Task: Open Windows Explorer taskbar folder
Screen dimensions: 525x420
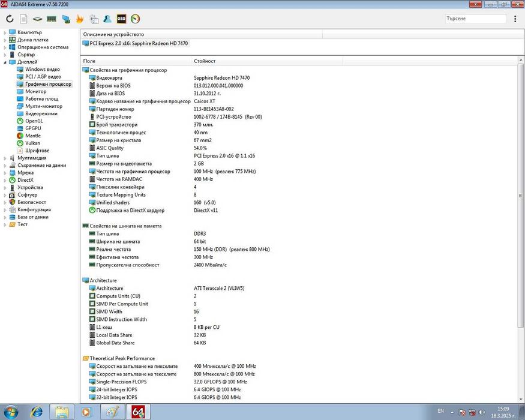Action: 62,412
